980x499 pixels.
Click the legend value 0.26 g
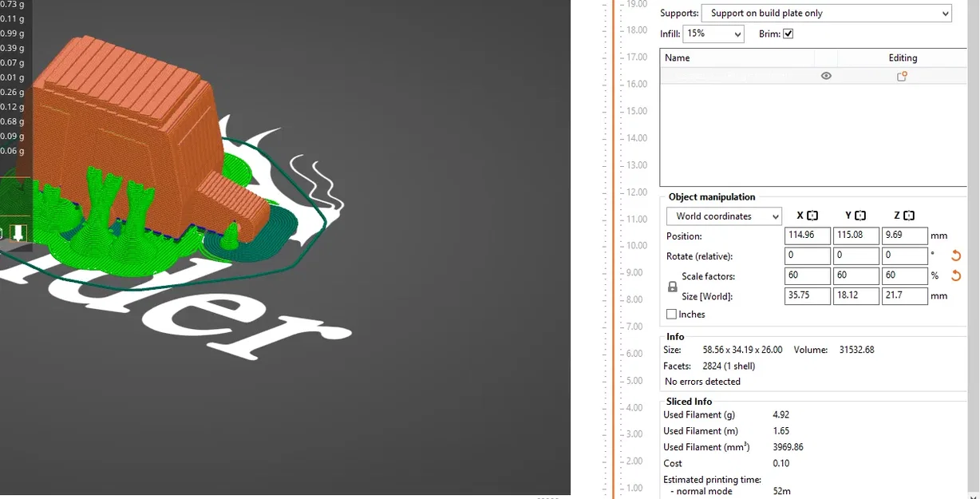pyautogui.click(x=12, y=93)
